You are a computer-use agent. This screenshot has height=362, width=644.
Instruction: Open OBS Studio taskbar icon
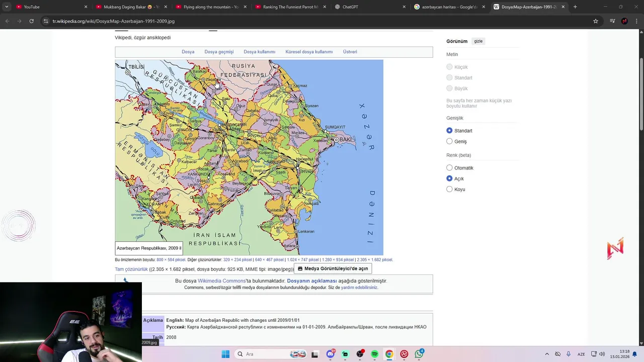tap(360, 354)
